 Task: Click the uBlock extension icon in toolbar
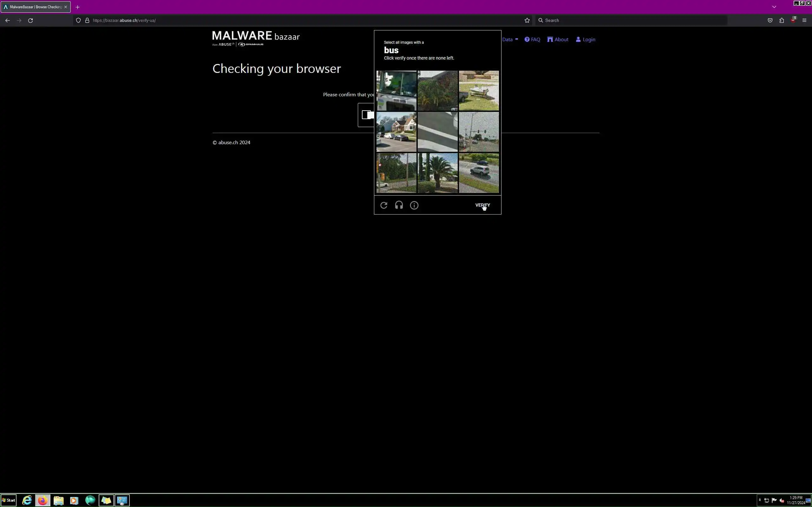[793, 21]
